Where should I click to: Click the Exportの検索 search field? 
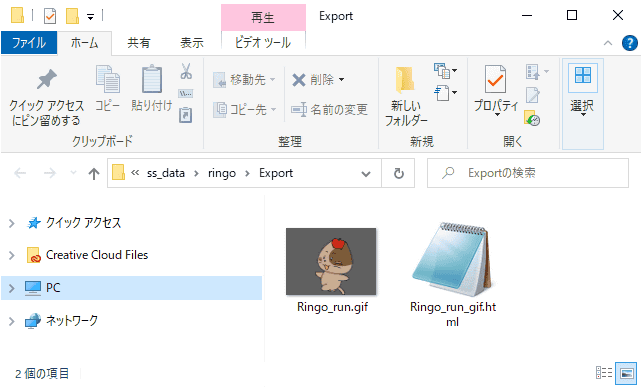click(528, 173)
